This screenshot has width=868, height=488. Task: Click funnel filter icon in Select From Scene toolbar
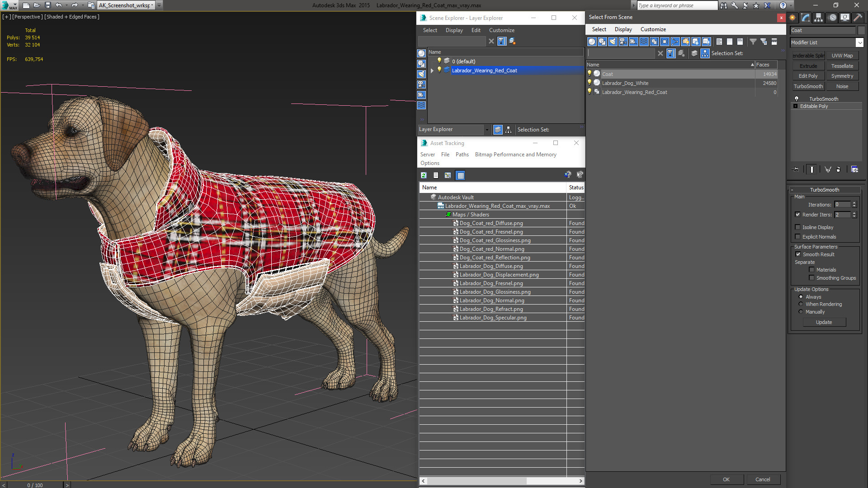(x=753, y=42)
